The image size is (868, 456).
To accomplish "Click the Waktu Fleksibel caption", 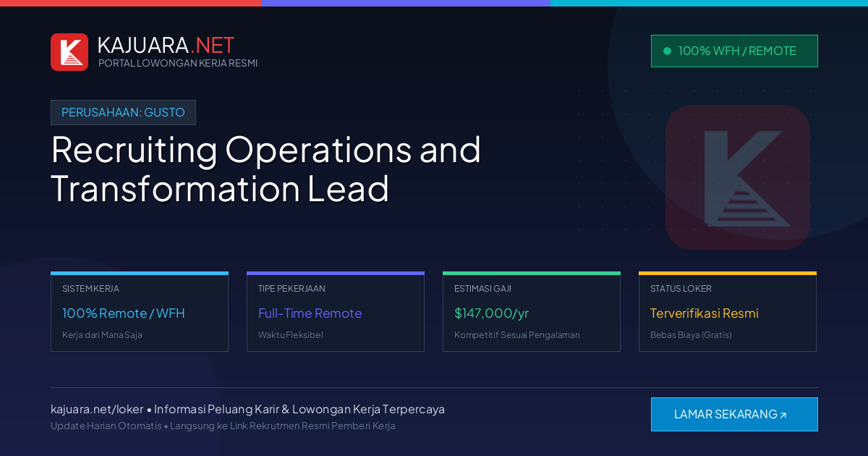I will [x=291, y=335].
